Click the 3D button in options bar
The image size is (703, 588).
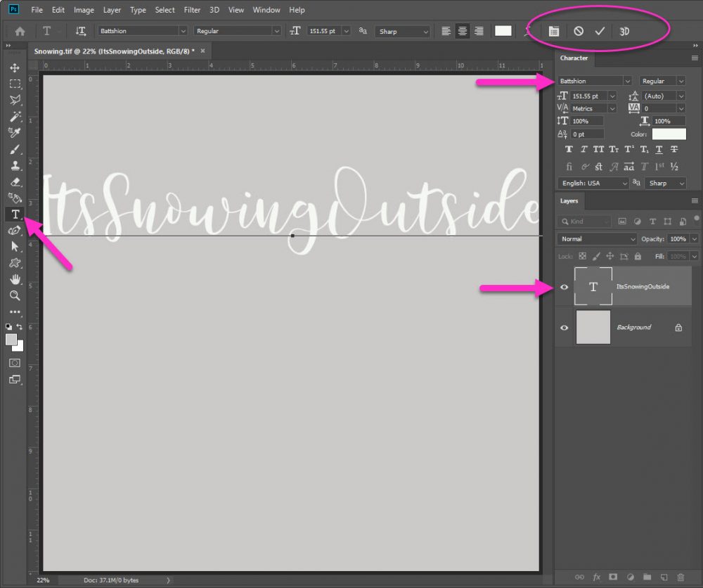click(x=624, y=31)
